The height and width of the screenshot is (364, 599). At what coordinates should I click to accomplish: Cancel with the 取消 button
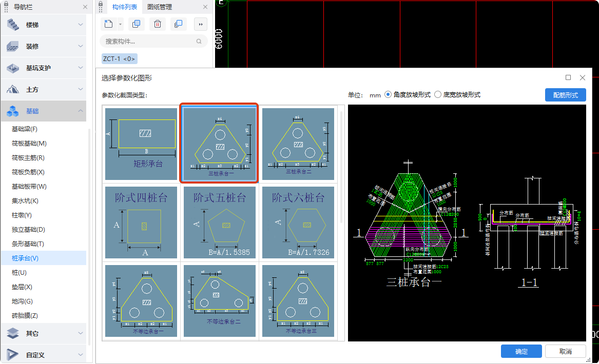pos(566,351)
